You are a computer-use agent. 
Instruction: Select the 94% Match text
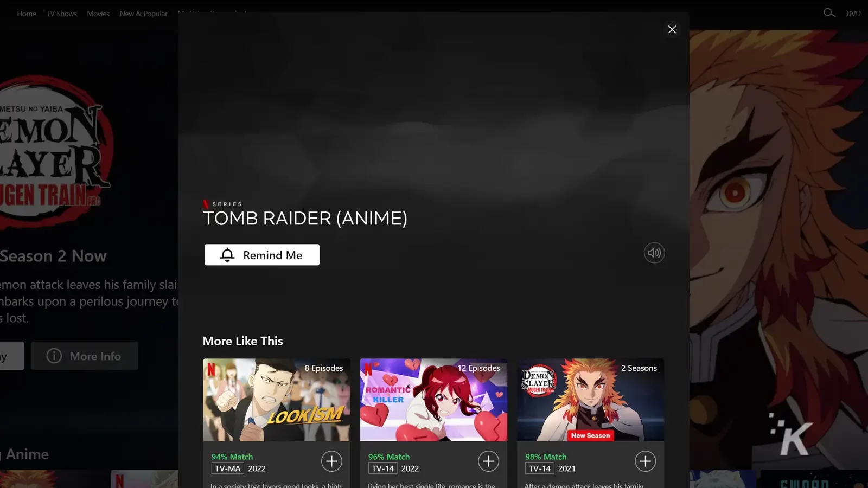[232, 457]
